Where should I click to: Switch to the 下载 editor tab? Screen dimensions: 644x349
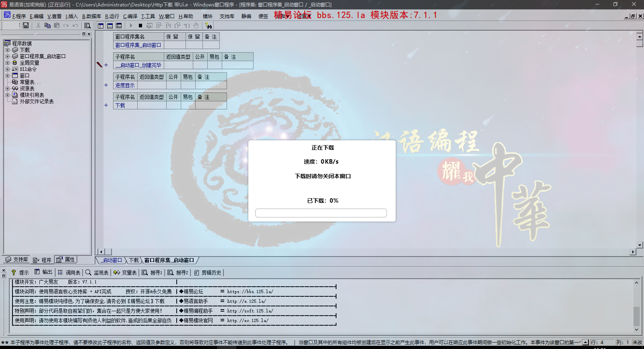click(x=134, y=261)
